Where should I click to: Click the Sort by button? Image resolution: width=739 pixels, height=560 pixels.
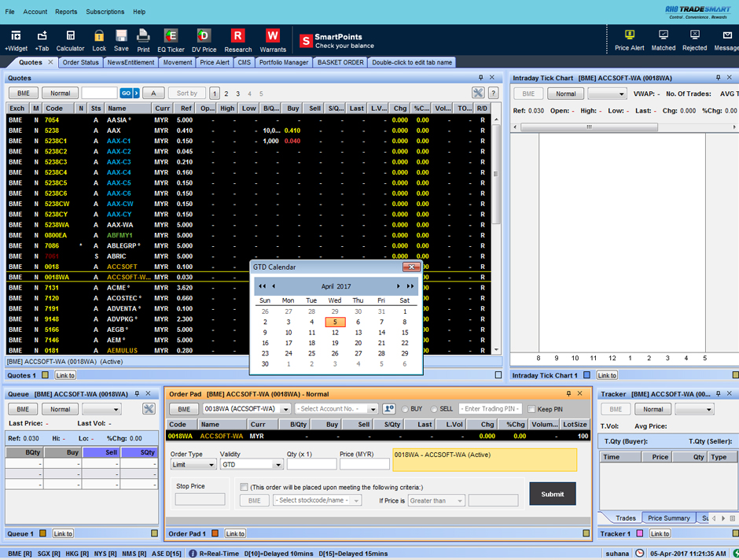point(186,94)
